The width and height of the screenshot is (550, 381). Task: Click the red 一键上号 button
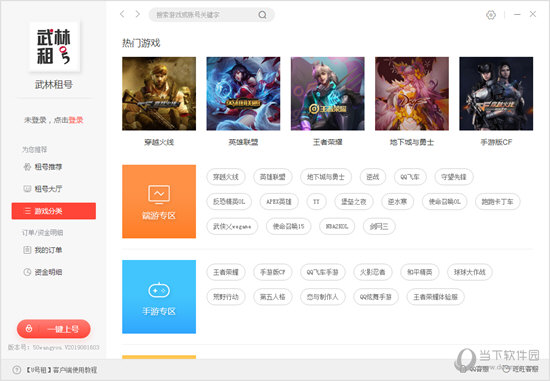[x=54, y=329]
